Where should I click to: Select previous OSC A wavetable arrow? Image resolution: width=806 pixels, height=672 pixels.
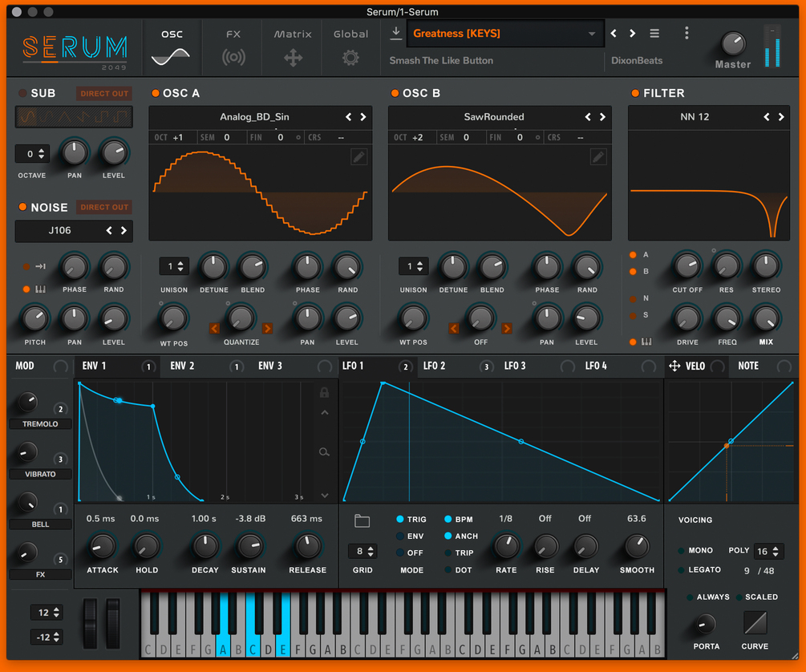349,117
